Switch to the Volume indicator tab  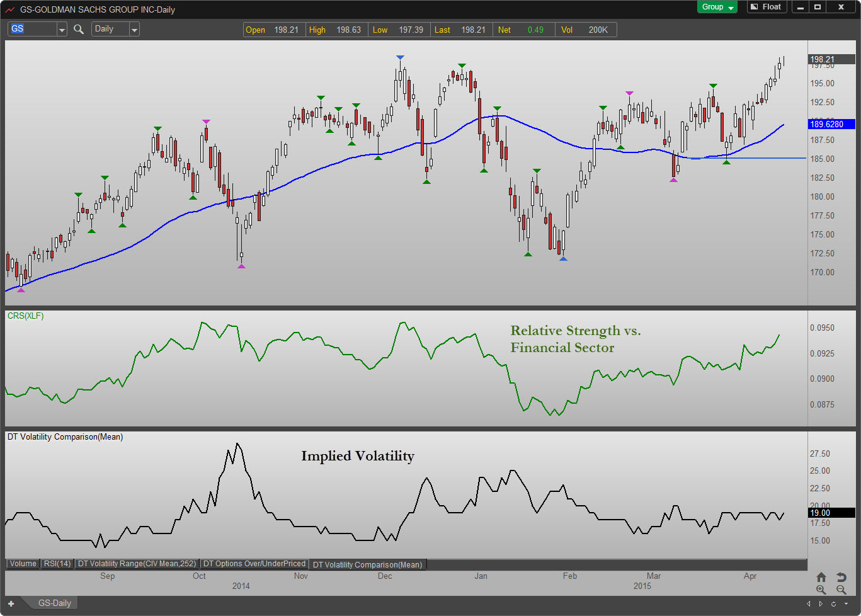(23, 564)
